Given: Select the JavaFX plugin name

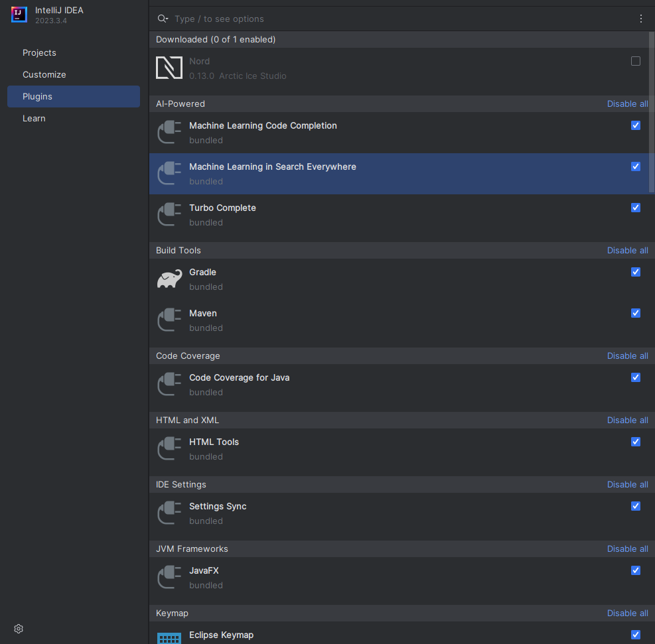Looking at the screenshot, I should (x=204, y=570).
